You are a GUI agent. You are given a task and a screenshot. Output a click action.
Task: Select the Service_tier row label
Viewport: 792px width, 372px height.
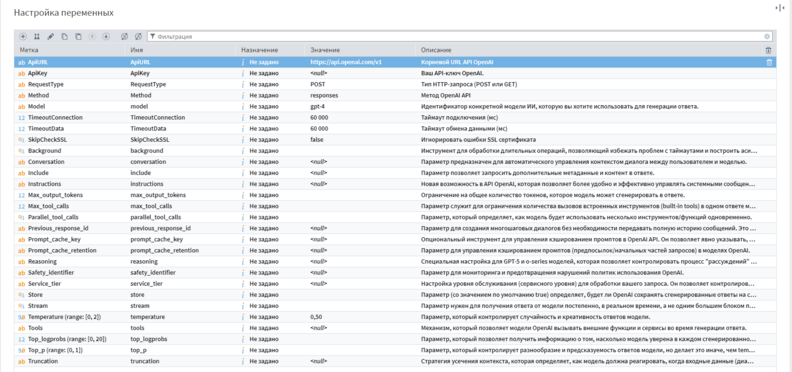(44, 284)
